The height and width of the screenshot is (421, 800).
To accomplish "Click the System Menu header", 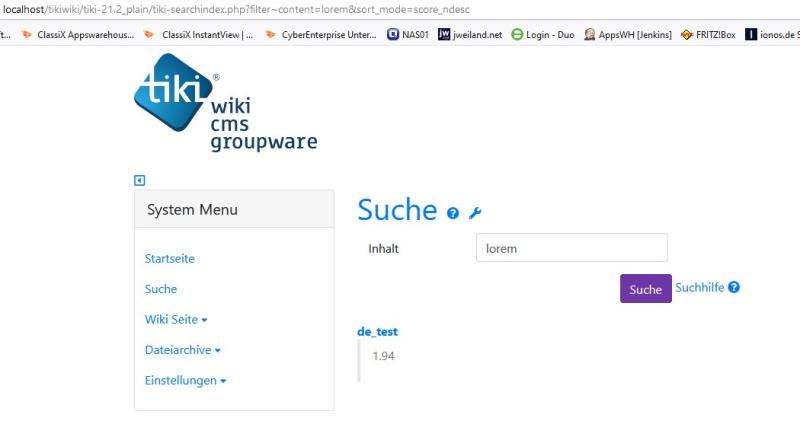I will tap(234, 209).
